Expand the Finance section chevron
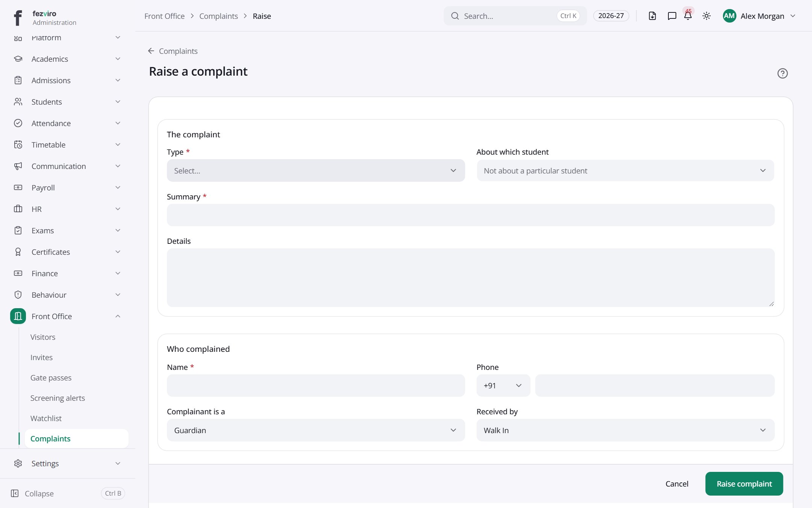 [x=118, y=274]
